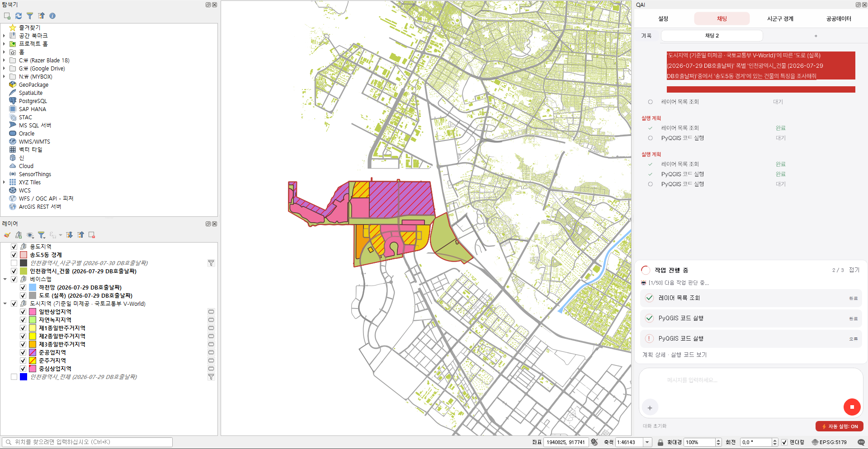
Task: Click filter icon on 인천광역시_시군구별 layer
Action: tap(211, 263)
